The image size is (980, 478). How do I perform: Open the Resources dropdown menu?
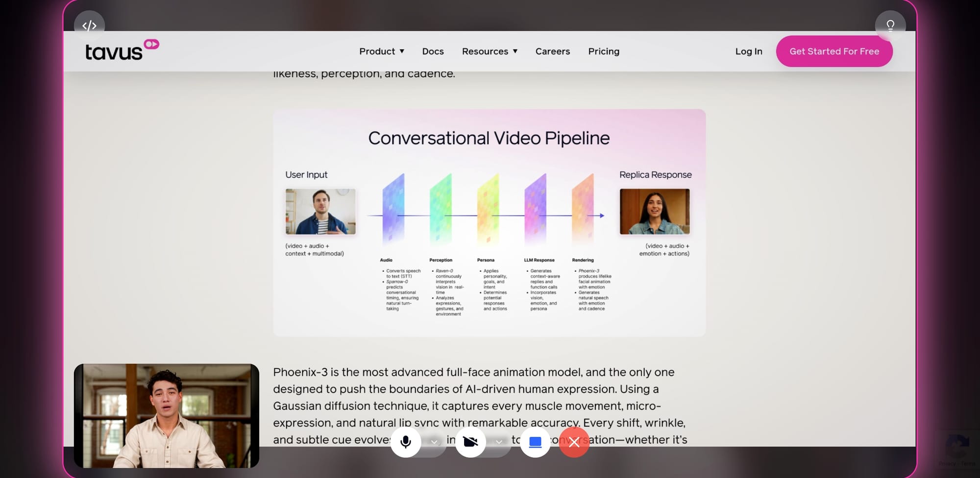click(490, 51)
